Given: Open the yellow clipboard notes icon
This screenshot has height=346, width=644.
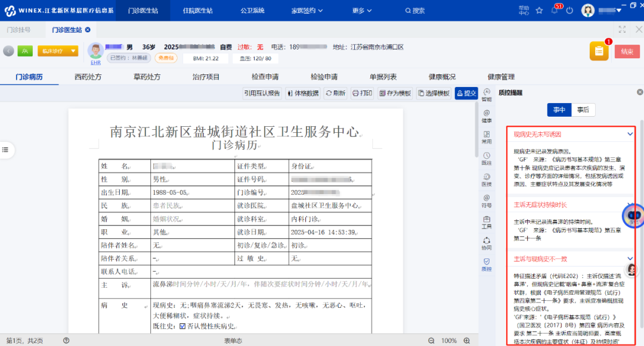Looking at the screenshot, I should pyautogui.click(x=599, y=51).
